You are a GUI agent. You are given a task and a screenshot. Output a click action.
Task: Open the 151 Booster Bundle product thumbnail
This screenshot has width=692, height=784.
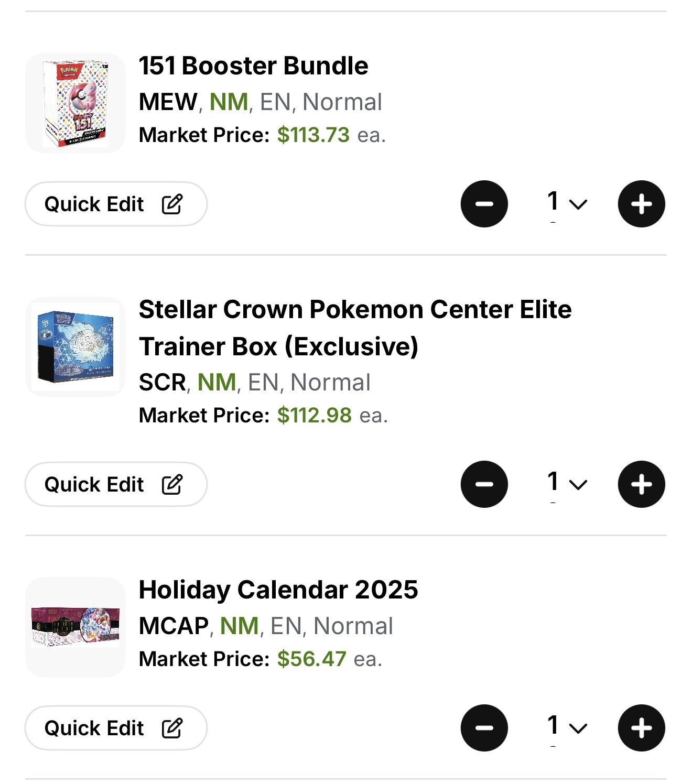point(75,103)
